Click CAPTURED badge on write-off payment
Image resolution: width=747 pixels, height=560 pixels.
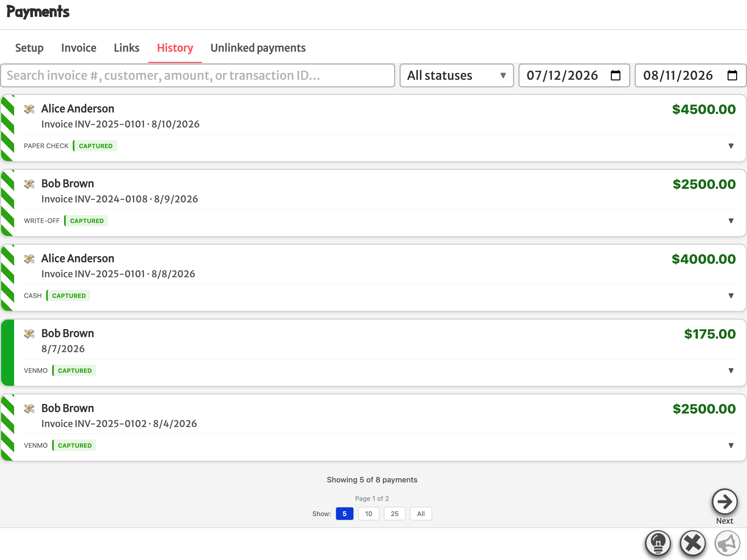click(x=86, y=221)
